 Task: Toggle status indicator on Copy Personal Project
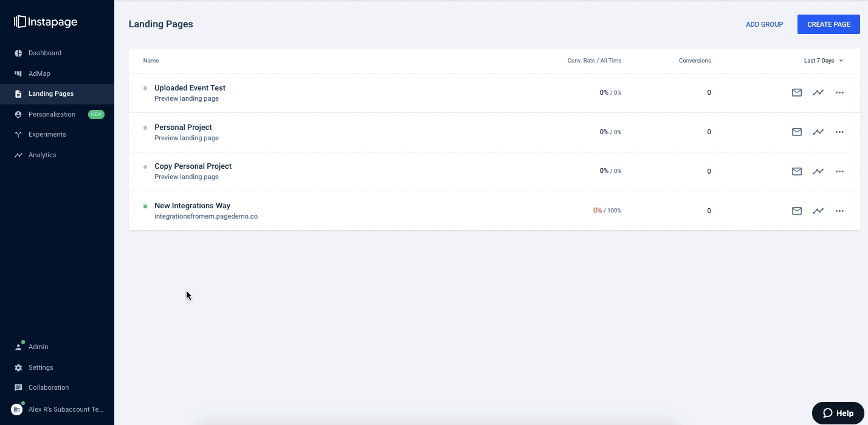point(145,166)
